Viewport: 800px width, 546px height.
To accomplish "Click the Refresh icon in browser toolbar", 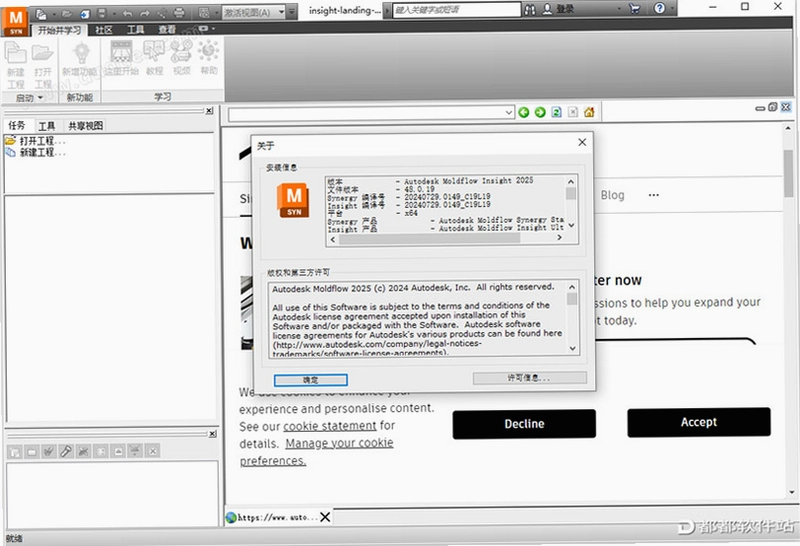I will [556, 112].
